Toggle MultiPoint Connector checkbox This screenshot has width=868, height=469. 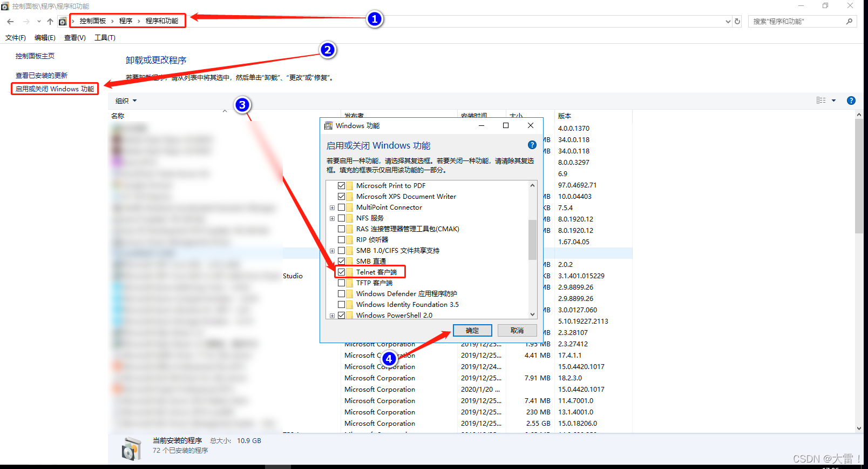[341, 207]
